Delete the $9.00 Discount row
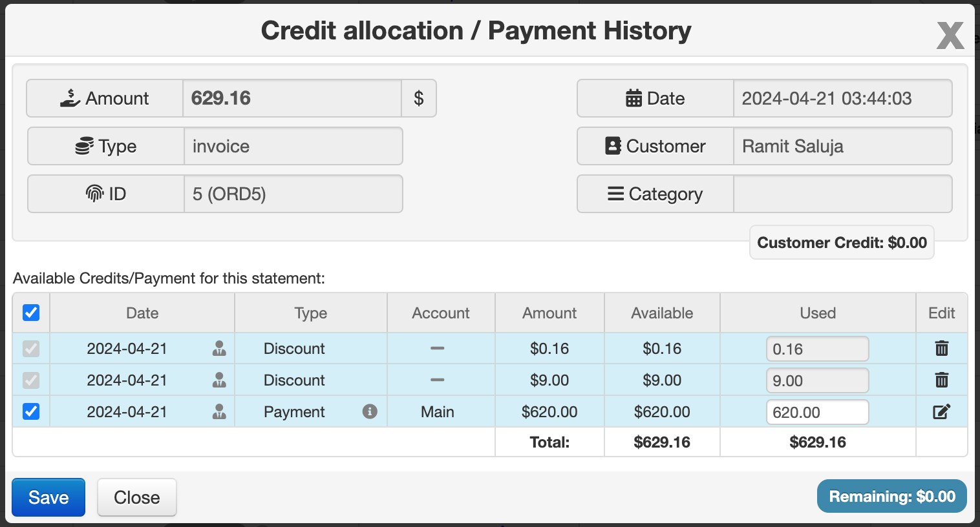Screen dimensions: 980x527 pyautogui.click(x=941, y=380)
